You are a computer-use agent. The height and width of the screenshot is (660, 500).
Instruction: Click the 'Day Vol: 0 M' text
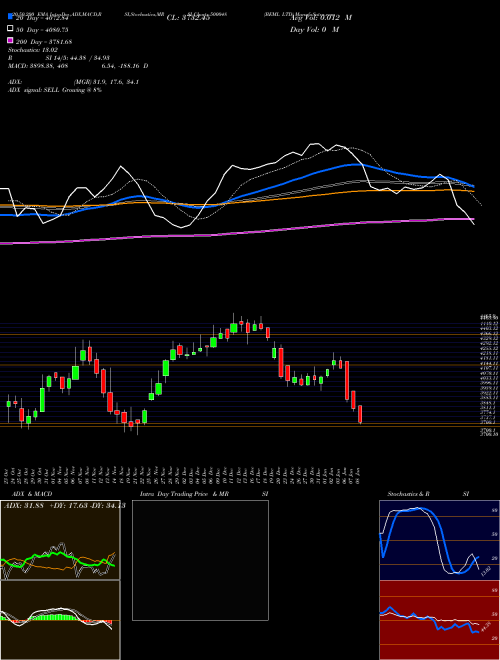(314, 29)
